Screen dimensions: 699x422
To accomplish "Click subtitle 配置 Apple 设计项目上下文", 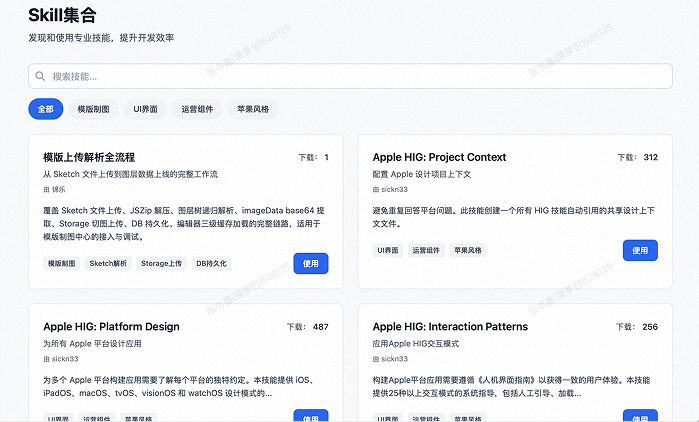I will (422, 174).
